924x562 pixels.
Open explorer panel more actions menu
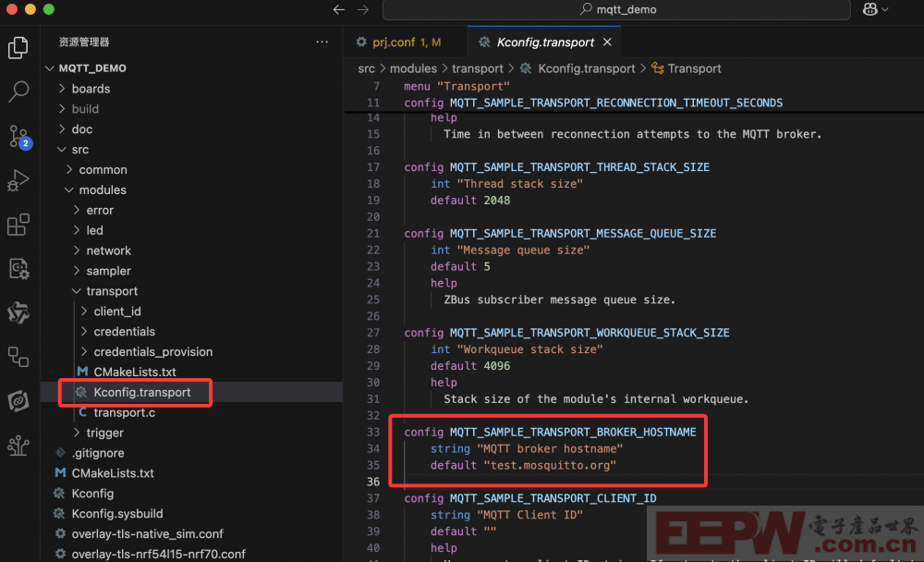click(x=322, y=42)
